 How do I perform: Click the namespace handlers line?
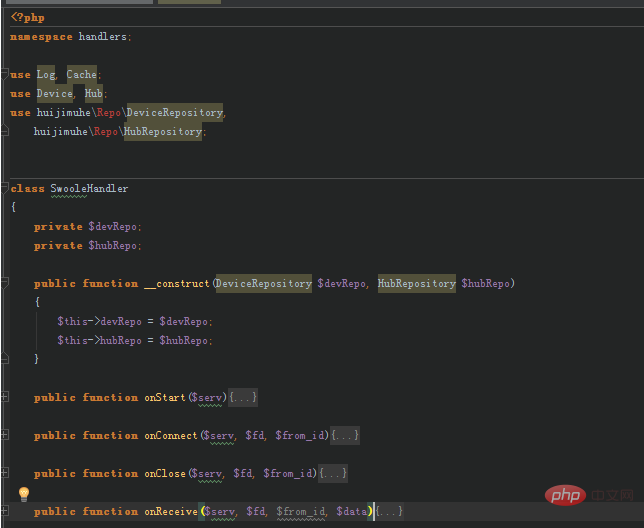click(x=71, y=37)
